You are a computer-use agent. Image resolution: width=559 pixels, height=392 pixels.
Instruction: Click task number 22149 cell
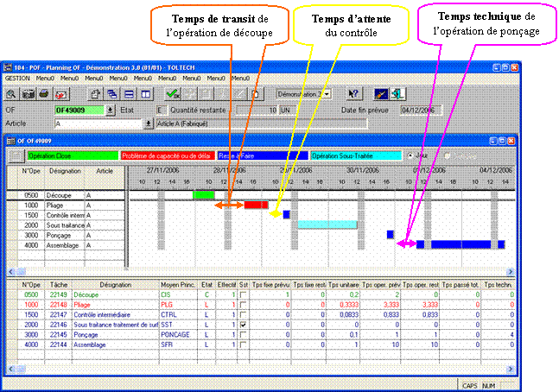pyautogui.click(x=58, y=294)
